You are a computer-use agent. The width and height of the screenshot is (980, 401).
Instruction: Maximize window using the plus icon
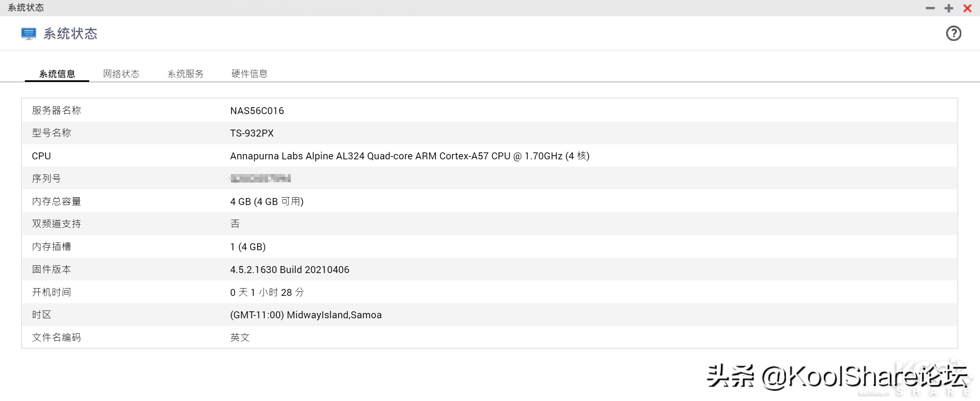949,8
